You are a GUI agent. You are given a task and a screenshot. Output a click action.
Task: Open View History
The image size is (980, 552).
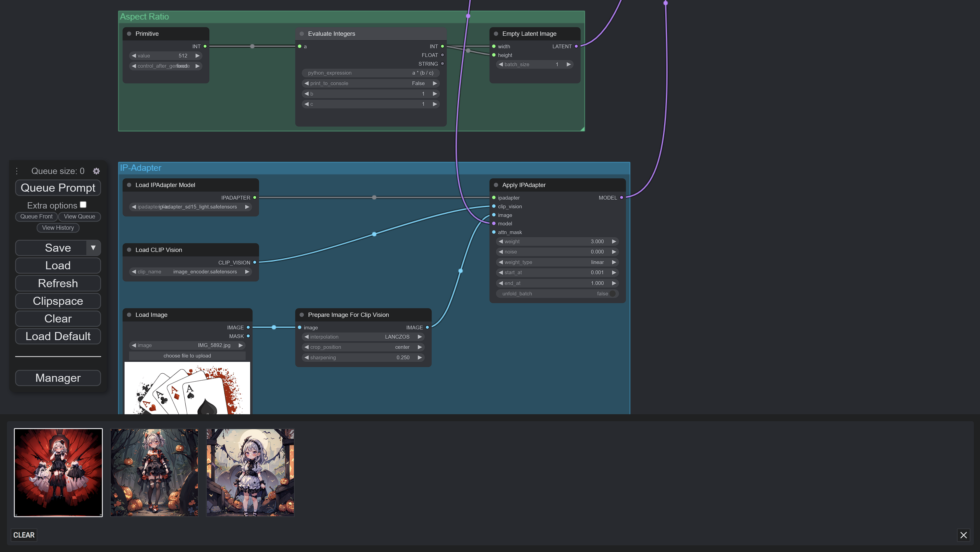click(58, 228)
